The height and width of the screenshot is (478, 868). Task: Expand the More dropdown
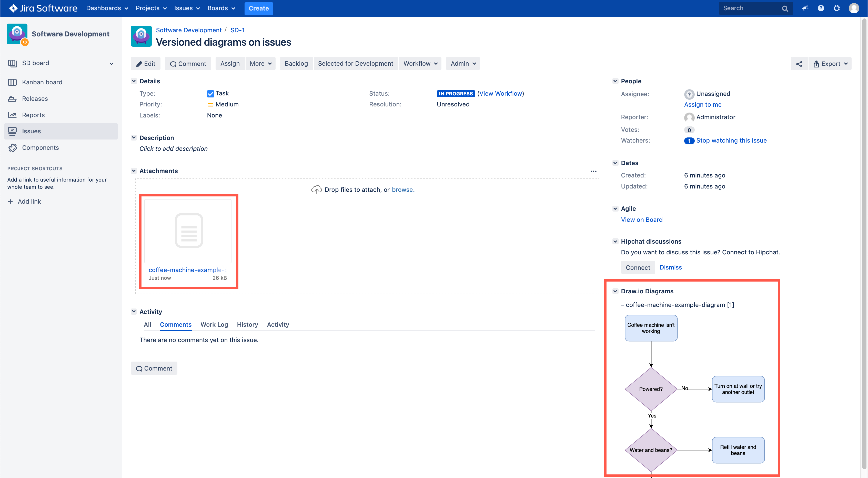click(x=260, y=63)
